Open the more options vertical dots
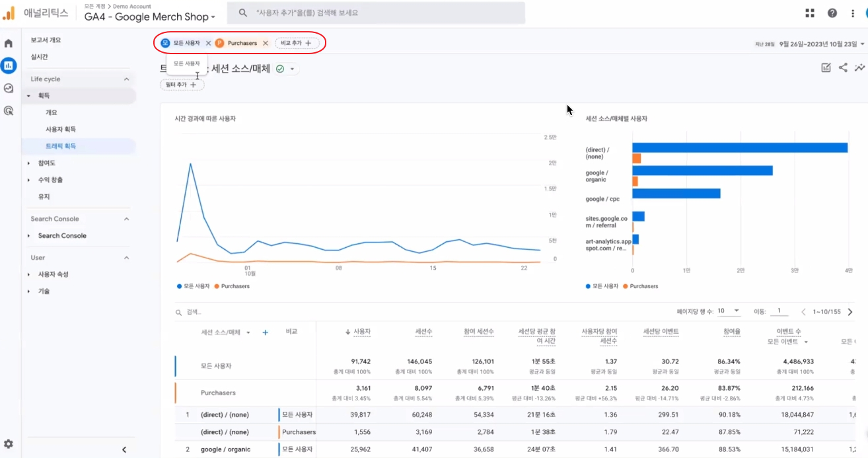Screen dimensions: 868x458 click(x=851, y=13)
